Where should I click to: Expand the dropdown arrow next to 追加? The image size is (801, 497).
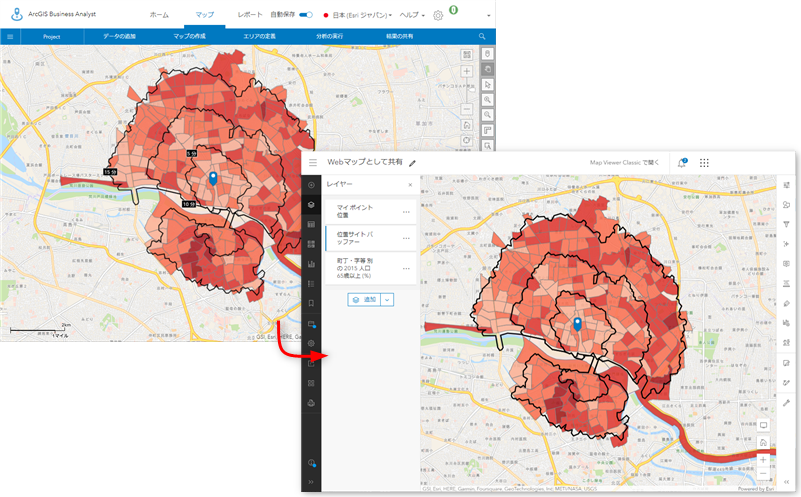(x=388, y=299)
